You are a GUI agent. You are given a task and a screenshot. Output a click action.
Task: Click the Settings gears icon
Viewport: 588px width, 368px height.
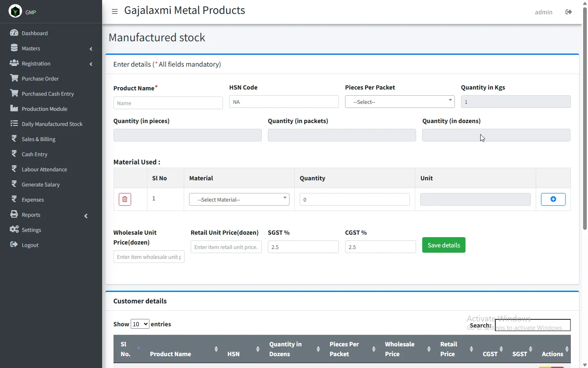pyautogui.click(x=14, y=229)
